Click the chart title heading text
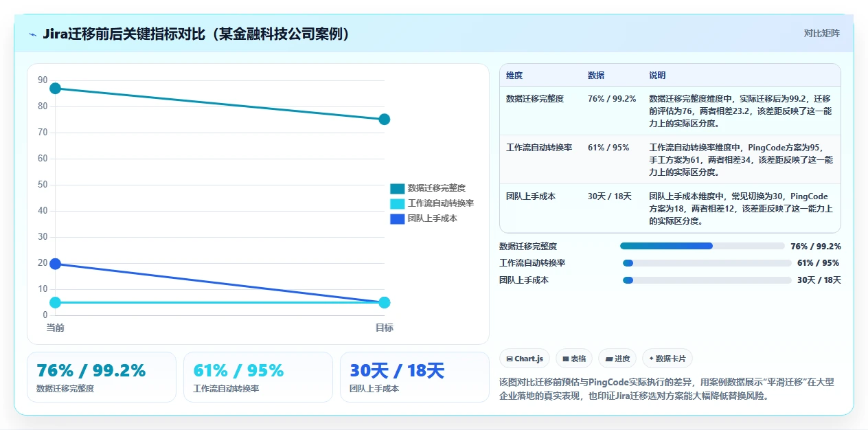This screenshot has height=430, width=868. [196, 34]
